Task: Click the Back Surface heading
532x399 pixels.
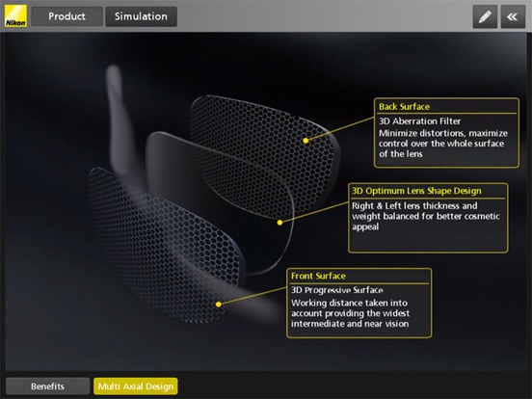Action: (x=404, y=107)
